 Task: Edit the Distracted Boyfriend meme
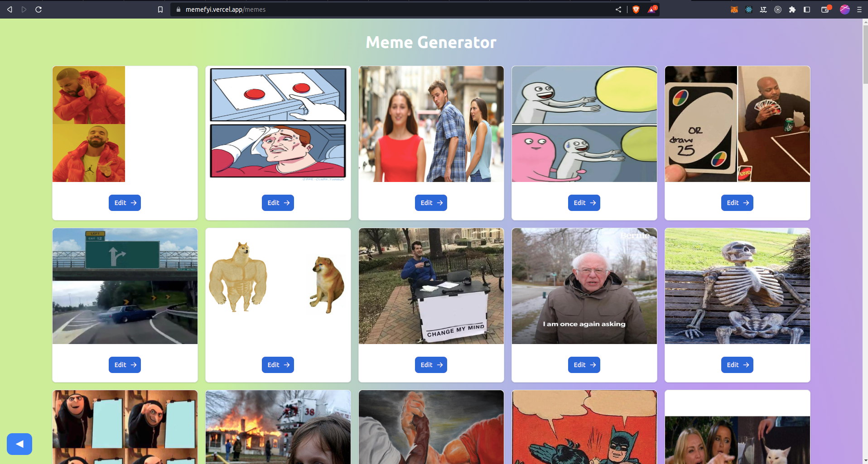tap(431, 203)
